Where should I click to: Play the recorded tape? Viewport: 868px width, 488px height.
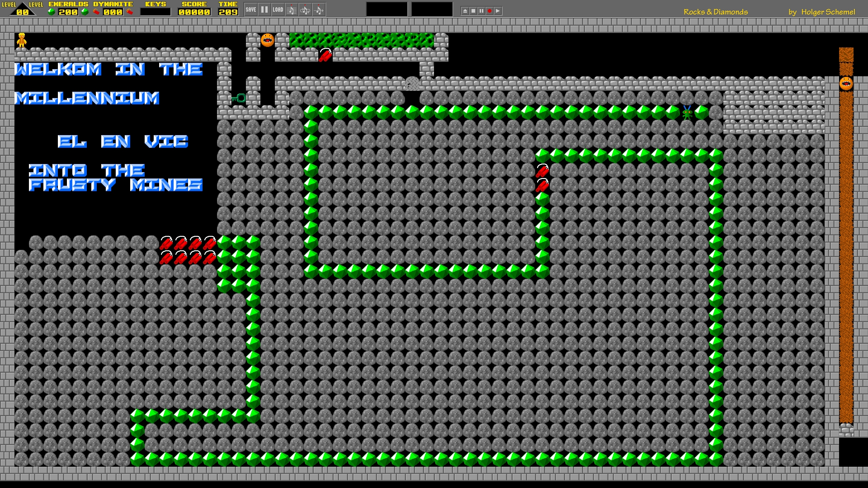click(498, 11)
